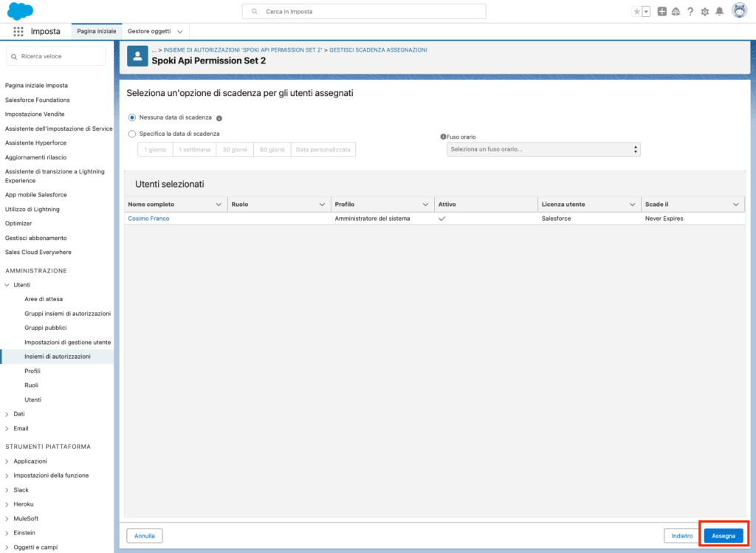Expand the Dati section in sidebar
The height and width of the screenshot is (553, 756).
click(x=7, y=414)
